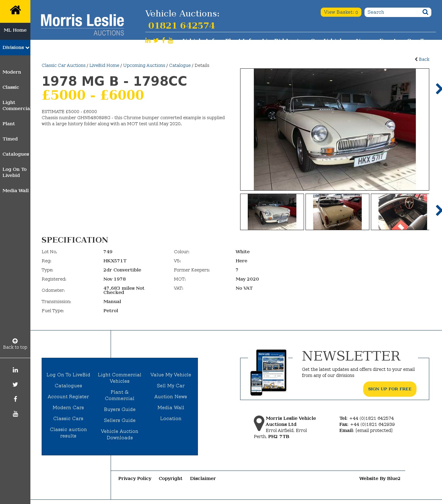Open Light Commercial Vehicles footer link
Viewport: 442px width, 504px height.
click(120, 378)
